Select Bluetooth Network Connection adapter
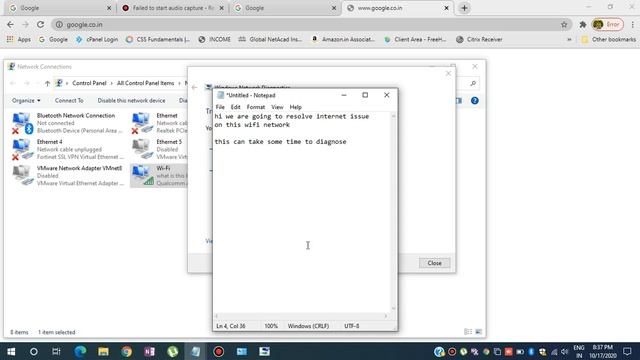This screenshot has width=640, height=360. coord(67,123)
